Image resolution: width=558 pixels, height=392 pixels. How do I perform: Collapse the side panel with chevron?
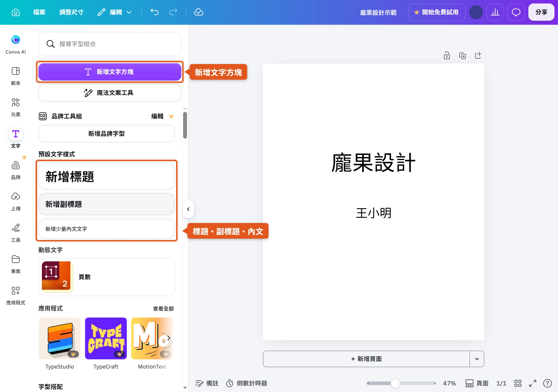(x=188, y=209)
